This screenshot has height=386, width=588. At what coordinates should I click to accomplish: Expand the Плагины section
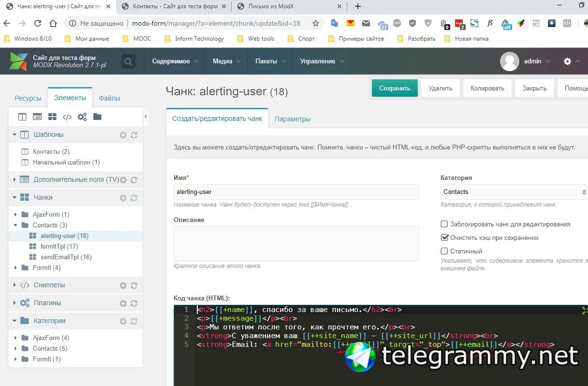pos(15,303)
